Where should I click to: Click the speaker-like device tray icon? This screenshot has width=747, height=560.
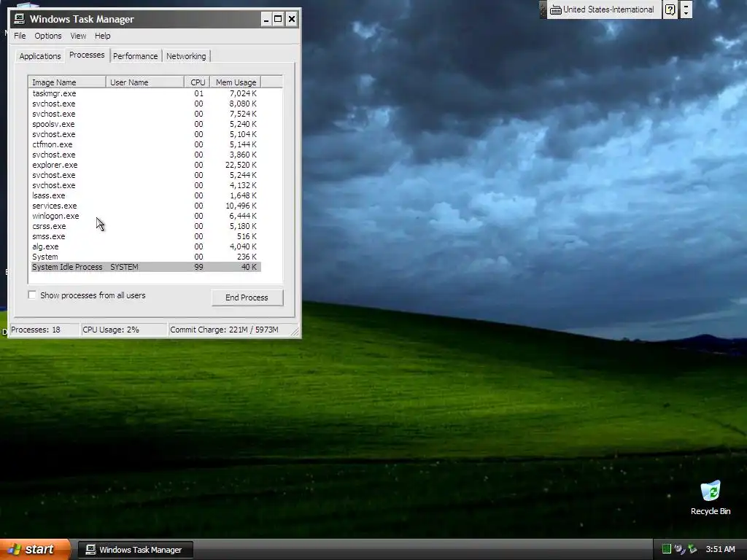point(680,549)
